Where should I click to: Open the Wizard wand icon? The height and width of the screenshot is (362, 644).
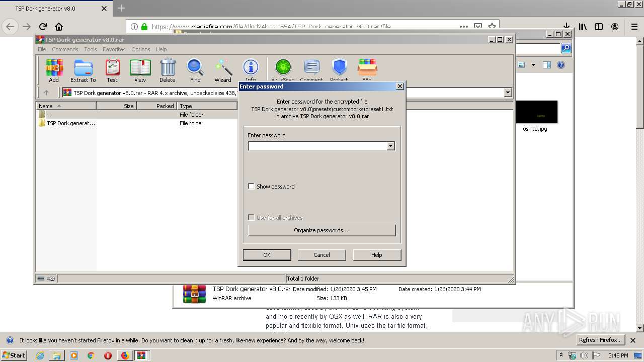click(223, 70)
